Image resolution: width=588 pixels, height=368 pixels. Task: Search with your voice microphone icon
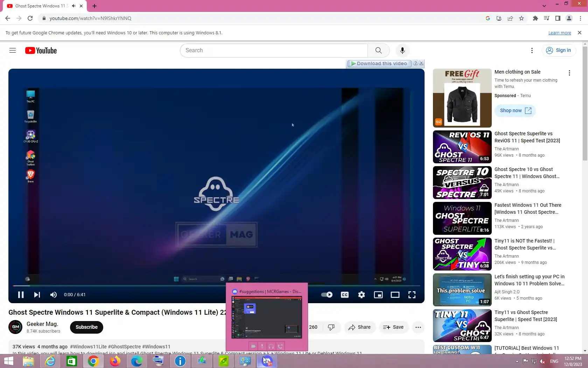(x=402, y=50)
